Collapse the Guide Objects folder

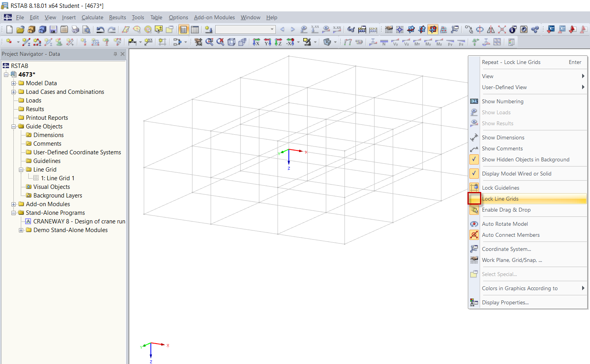click(x=14, y=126)
